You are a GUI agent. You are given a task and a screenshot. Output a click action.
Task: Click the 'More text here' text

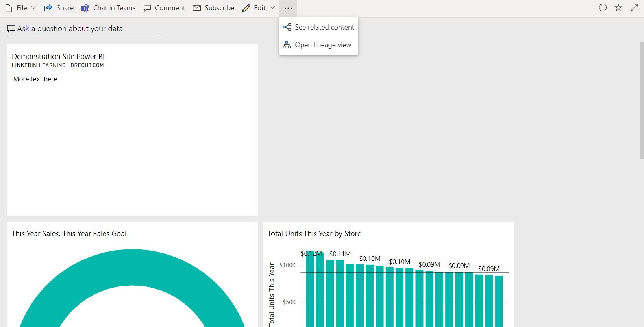[35, 79]
